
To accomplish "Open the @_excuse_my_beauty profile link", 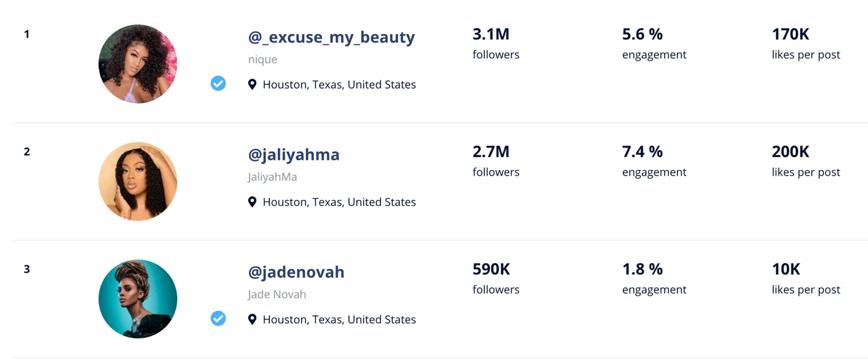I will pos(331,37).
